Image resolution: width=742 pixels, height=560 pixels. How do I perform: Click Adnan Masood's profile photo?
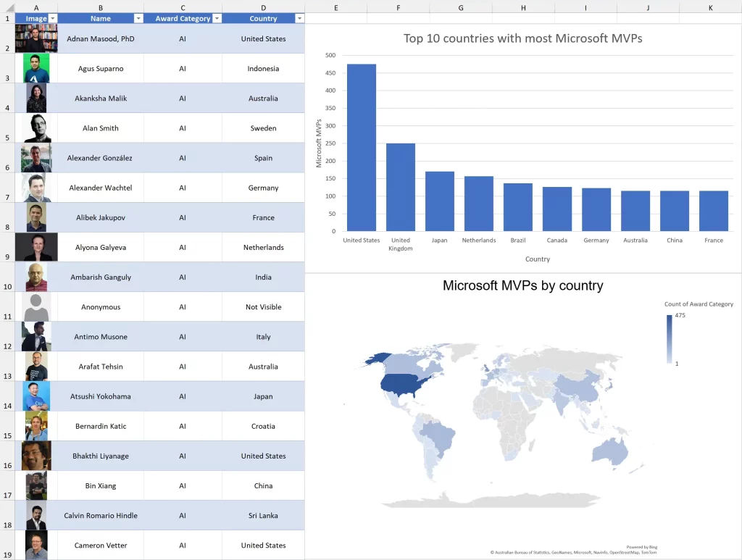pos(36,38)
